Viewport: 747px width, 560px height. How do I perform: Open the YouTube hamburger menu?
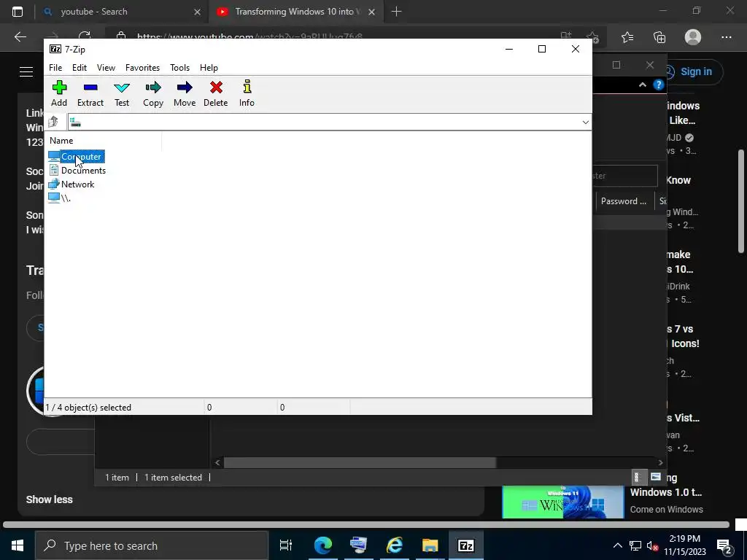click(x=26, y=72)
